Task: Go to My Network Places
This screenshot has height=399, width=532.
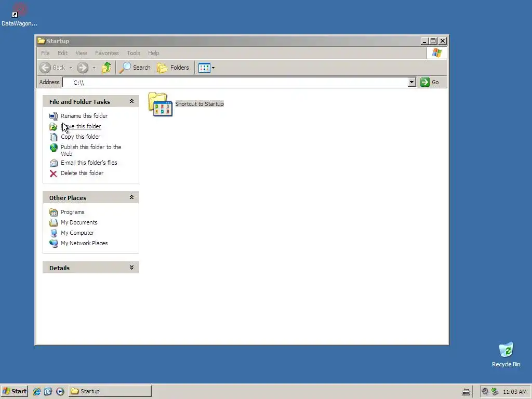Action: (x=84, y=243)
